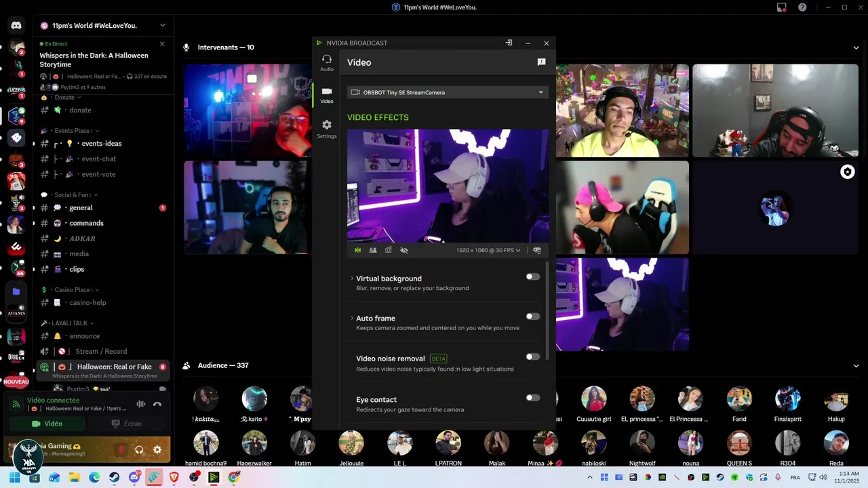
Task: Join the Stream / Record voice channel
Action: (x=102, y=351)
